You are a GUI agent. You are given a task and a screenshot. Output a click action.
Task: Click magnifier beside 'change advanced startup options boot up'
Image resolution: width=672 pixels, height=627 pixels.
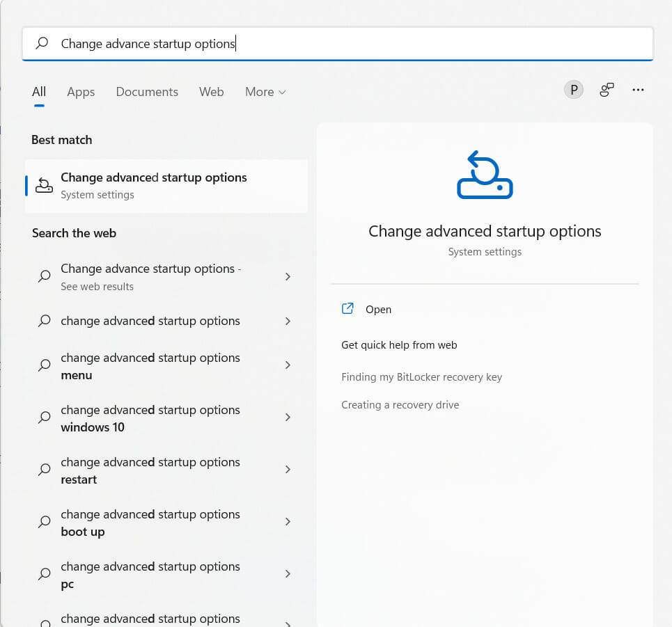pyautogui.click(x=44, y=522)
